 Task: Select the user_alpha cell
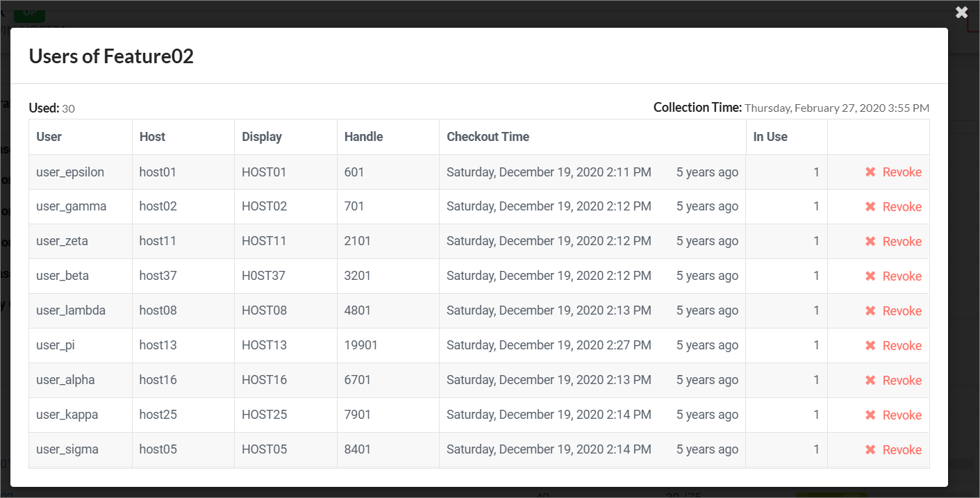81,381
